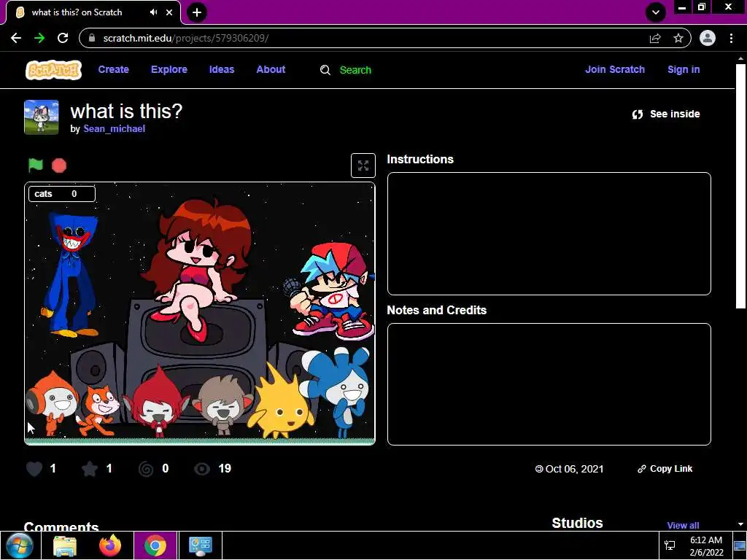Screen dimensions: 747x560
Task: Open the Explore menu item
Action: click(x=169, y=69)
